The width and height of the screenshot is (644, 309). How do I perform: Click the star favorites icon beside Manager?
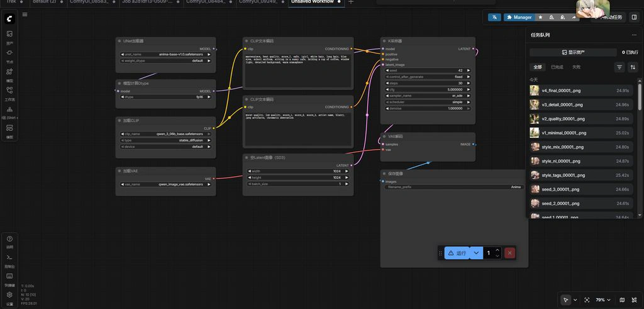point(540,17)
